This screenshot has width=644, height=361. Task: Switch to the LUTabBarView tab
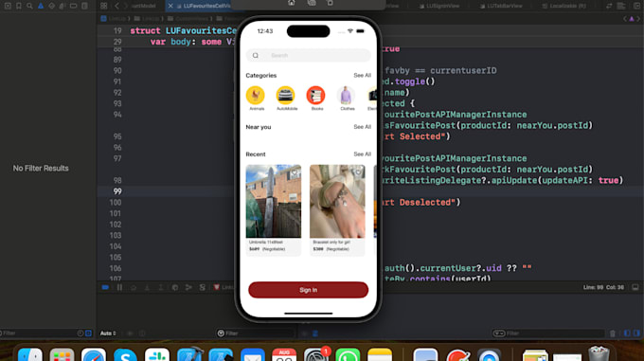tap(502, 6)
